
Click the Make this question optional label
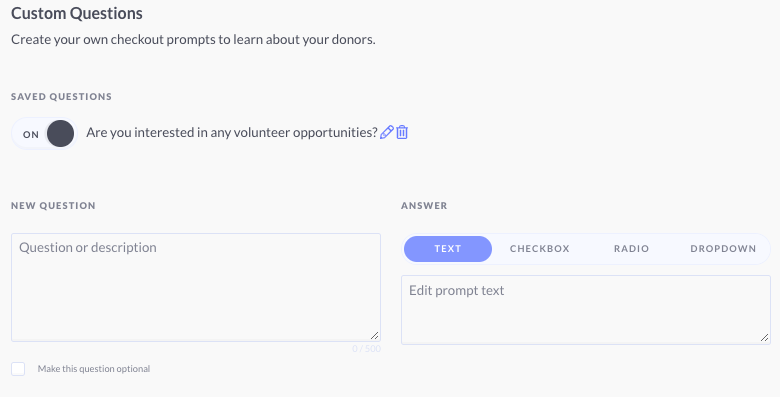(94, 369)
